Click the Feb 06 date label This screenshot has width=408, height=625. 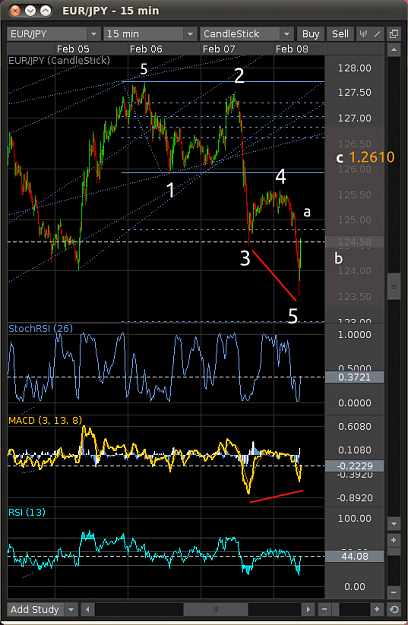point(146,49)
